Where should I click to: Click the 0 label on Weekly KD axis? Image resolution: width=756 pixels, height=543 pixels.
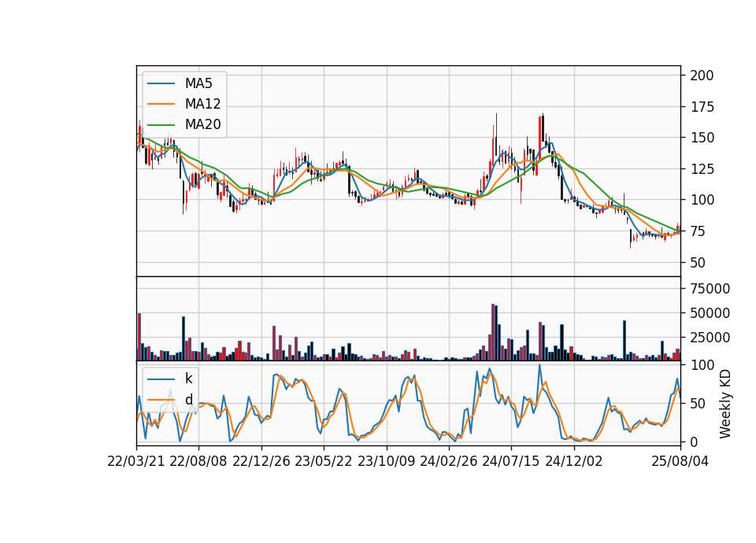point(695,441)
